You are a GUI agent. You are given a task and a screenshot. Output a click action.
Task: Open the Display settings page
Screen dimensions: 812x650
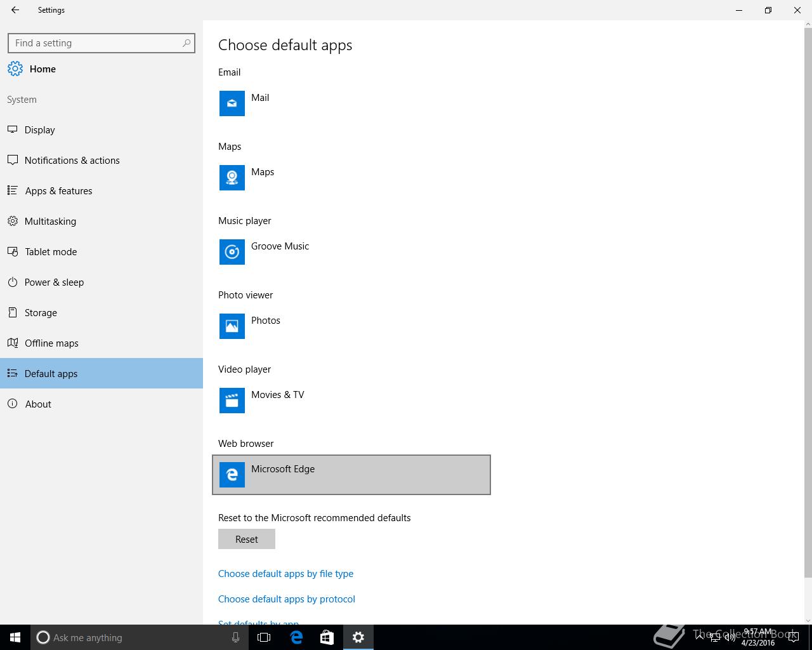[x=101, y=129]
